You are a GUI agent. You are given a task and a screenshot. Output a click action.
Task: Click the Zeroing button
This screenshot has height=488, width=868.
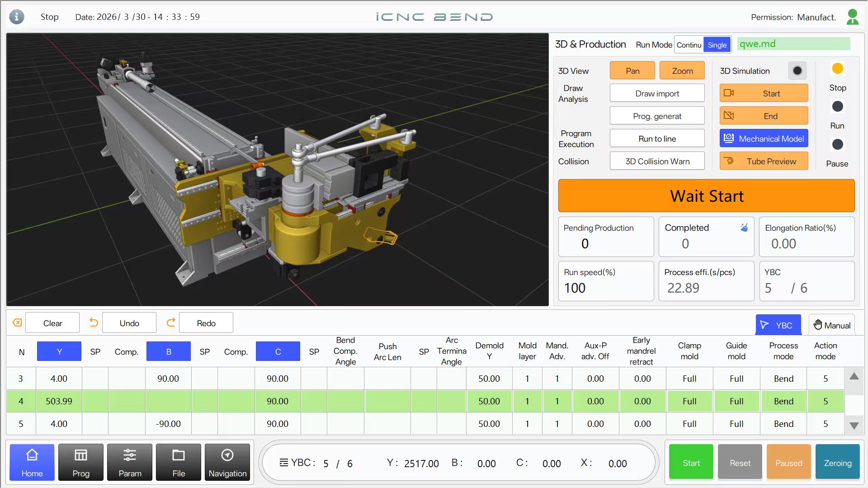[x=838, y=462]
